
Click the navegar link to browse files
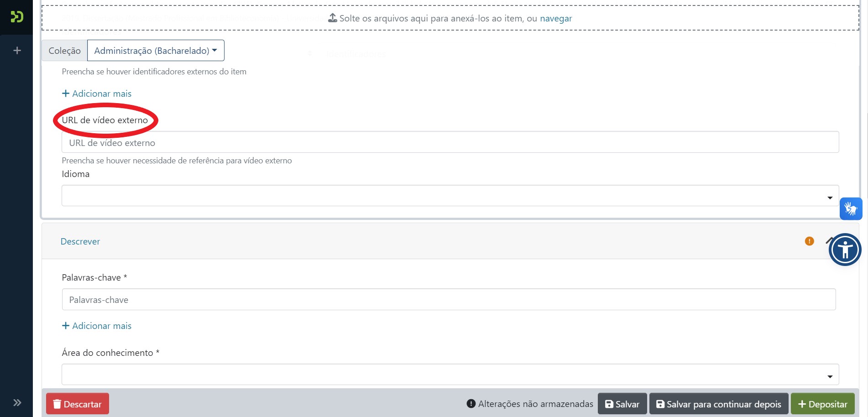tap(555, 19)
